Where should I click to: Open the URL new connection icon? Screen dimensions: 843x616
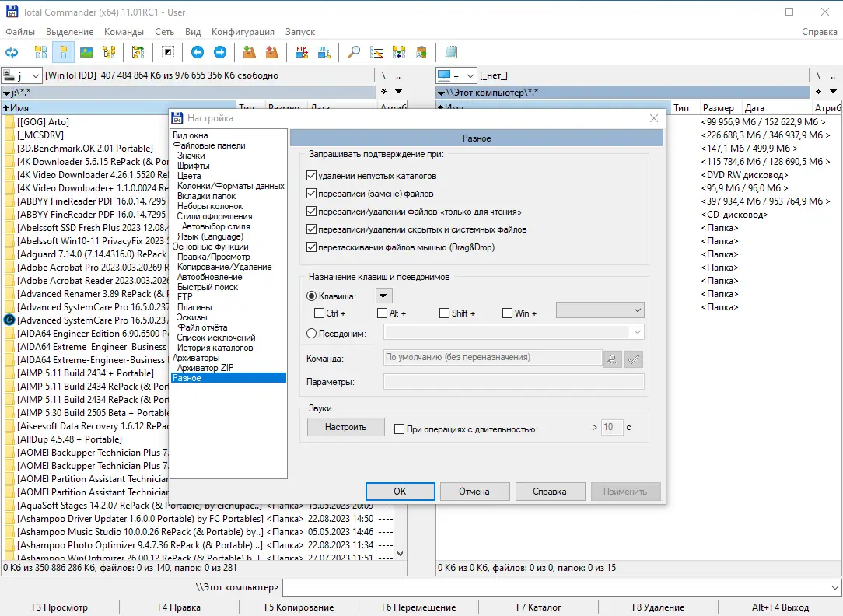pos(324,52)
